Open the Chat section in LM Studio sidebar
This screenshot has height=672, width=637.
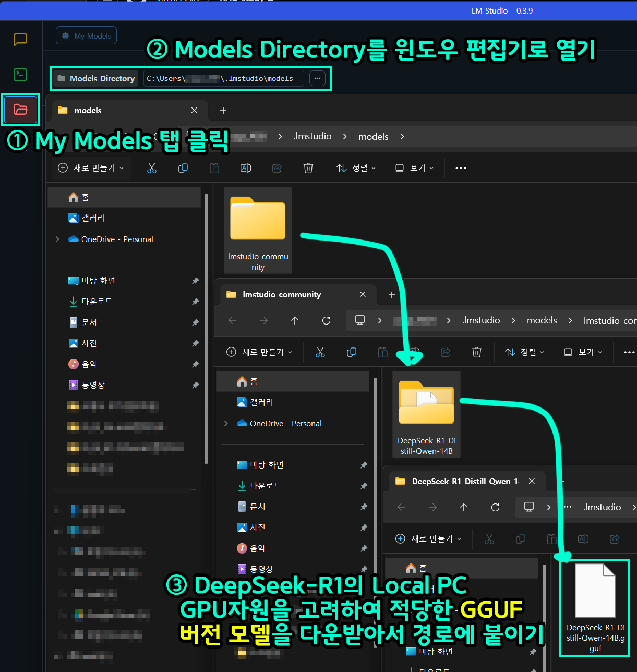tap(20, 40)
